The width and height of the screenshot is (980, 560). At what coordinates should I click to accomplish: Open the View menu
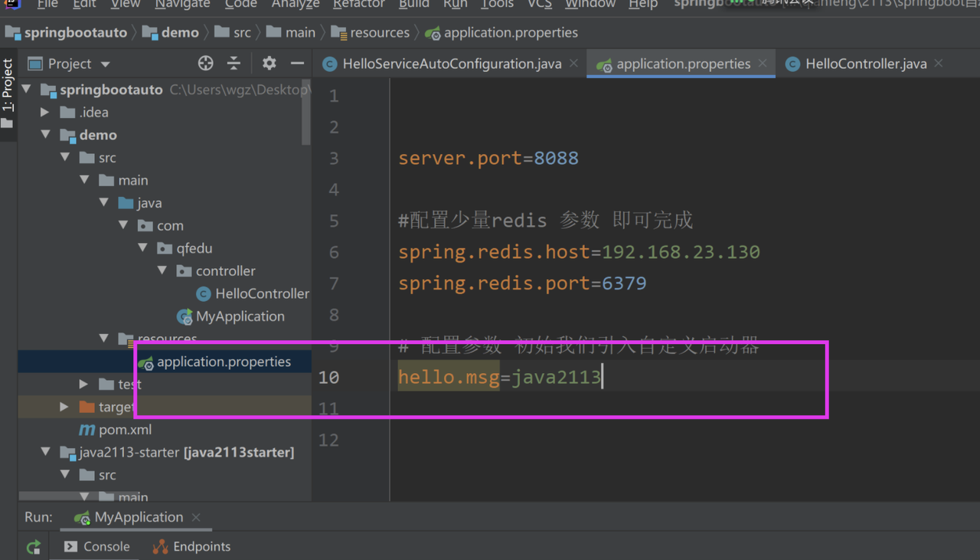click(x=126, y=4)
